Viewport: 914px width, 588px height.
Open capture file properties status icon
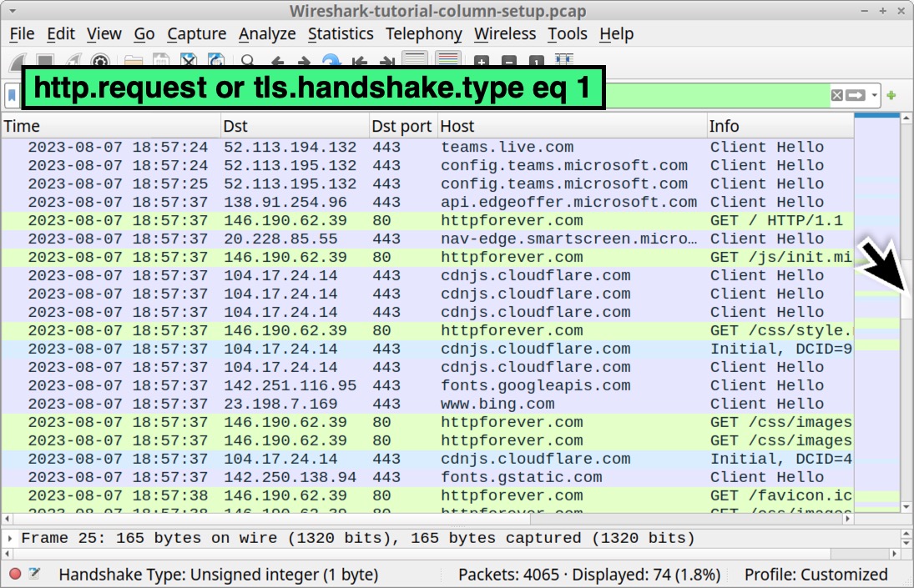coord(35,574)
